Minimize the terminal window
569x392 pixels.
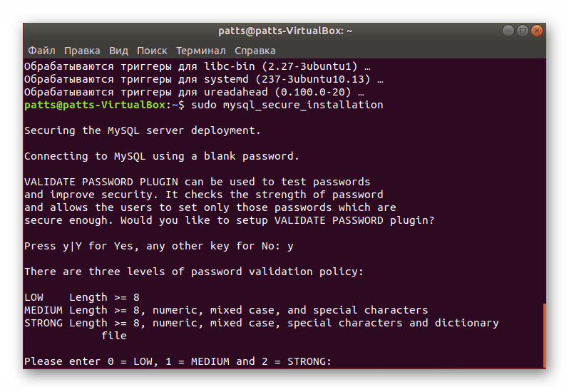click(x=508, y=31)
